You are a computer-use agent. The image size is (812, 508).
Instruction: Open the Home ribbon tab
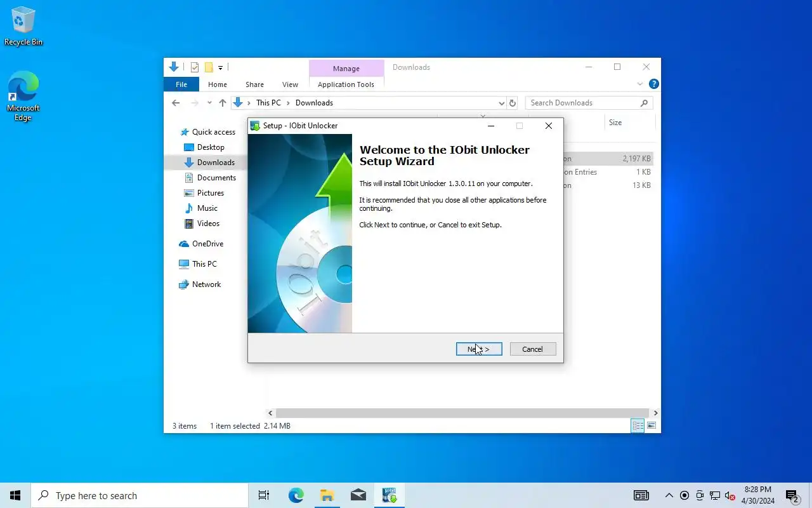point(218,84)
